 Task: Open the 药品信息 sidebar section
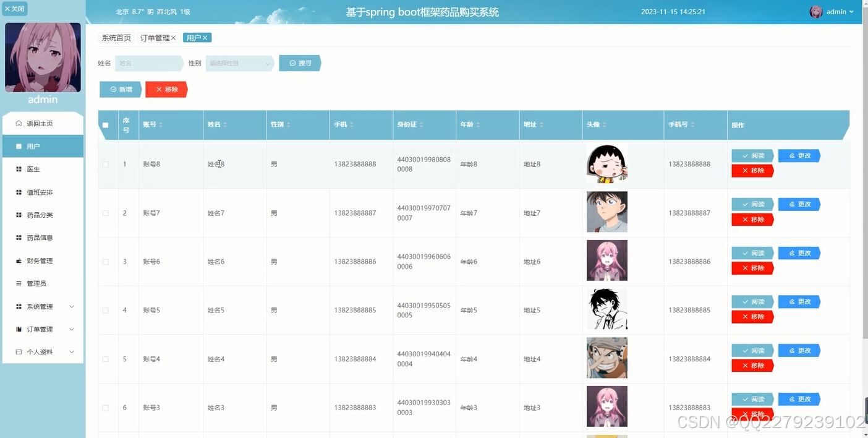(42, 238)
